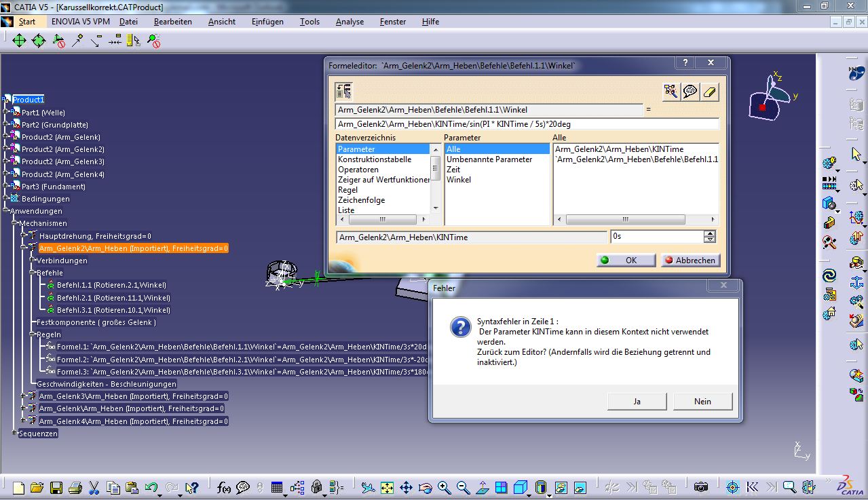Click the KINTime value field showing 0s
868x500 pixels.
(x=657, y=237)
